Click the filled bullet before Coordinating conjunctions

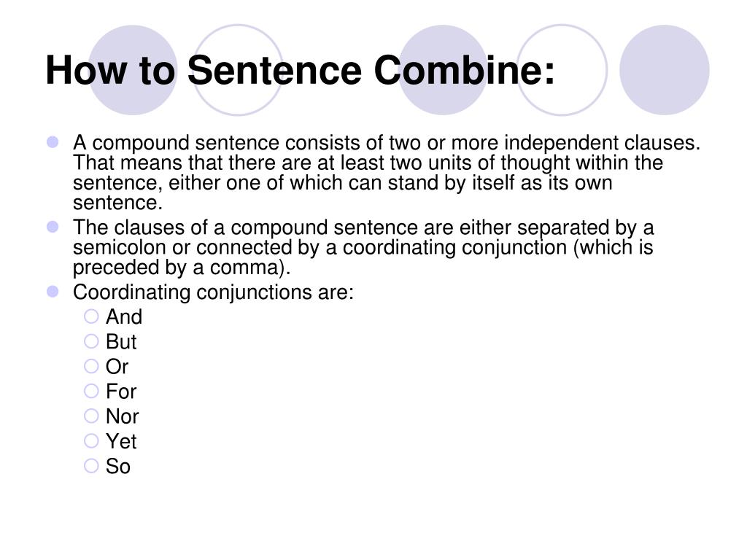[53, 291]
